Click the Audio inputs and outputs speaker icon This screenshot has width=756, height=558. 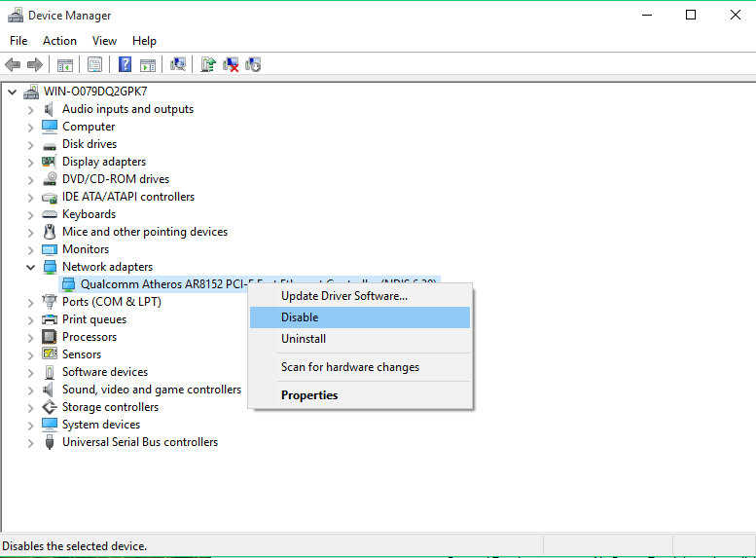tap(49, 109)
